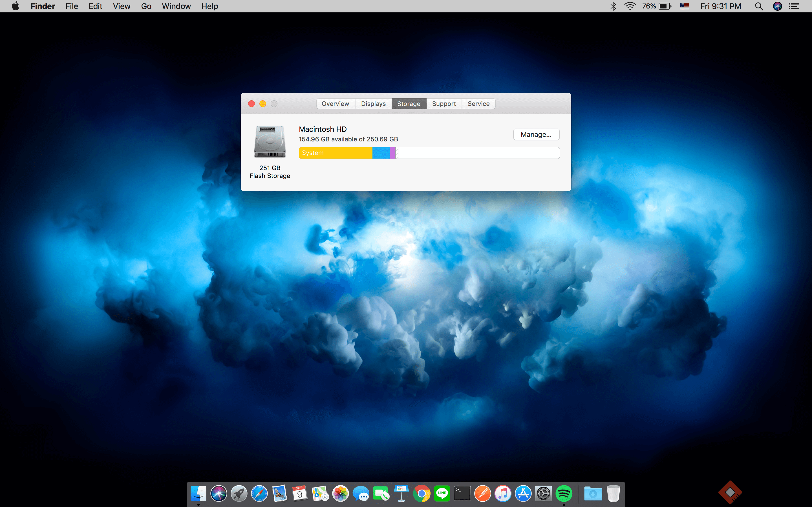Launch Spotify from the Dock
This screenshot has height=507, width=812.
tap(564, 493)
